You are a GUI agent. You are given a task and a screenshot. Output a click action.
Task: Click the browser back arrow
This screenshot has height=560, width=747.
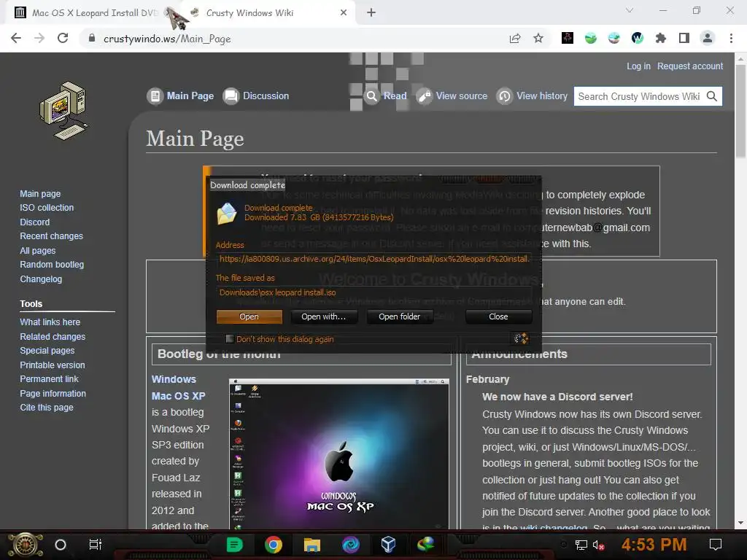(16, 38)
